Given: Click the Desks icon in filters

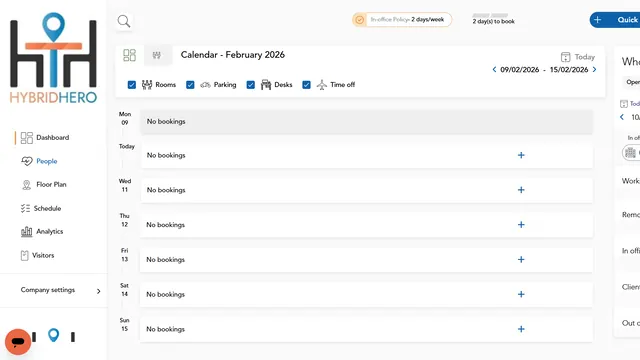Looking at the screenshot, I should (x=266, y=84).
